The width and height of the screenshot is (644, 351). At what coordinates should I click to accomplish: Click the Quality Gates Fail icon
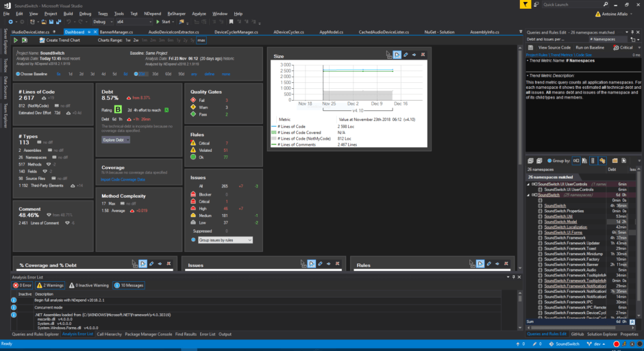[x=193, y=100]
